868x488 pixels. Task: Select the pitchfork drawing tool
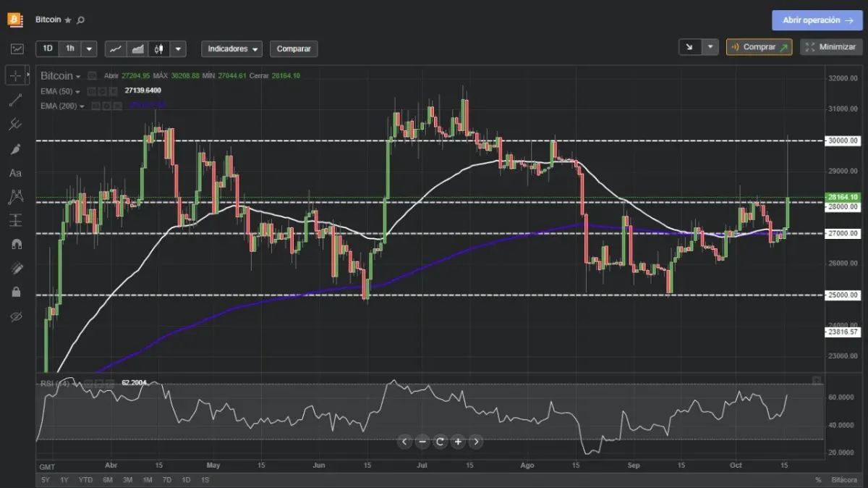(16, 125)
